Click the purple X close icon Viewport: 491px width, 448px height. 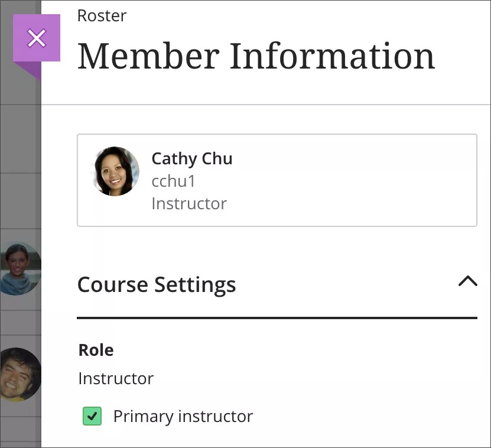tap(37, 38)
